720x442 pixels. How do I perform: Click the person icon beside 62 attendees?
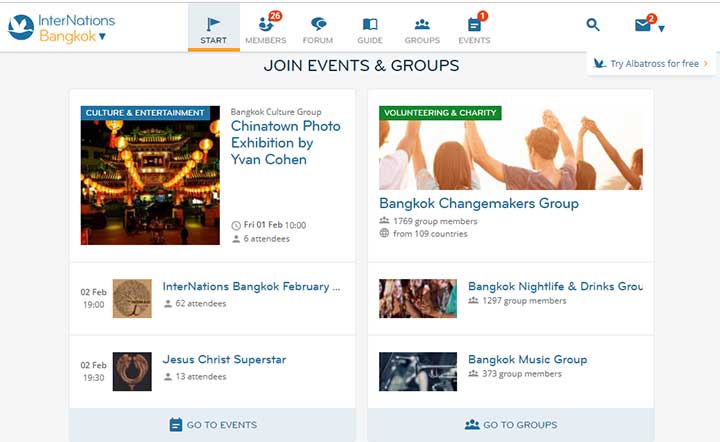168,304
